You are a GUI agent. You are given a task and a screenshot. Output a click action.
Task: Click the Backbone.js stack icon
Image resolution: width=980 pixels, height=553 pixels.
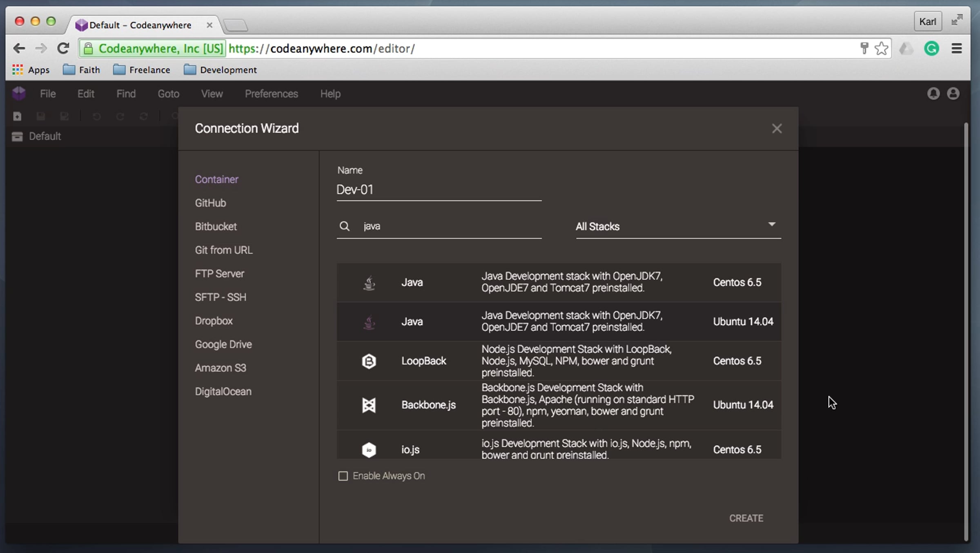[x=369, y=405]
